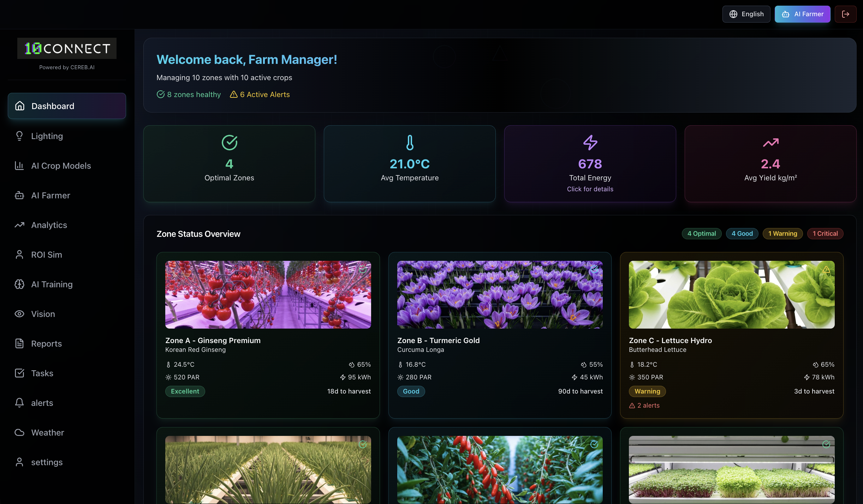Open the Weather cloud icon
Screen dimensions: 863x504
point(19,432)
